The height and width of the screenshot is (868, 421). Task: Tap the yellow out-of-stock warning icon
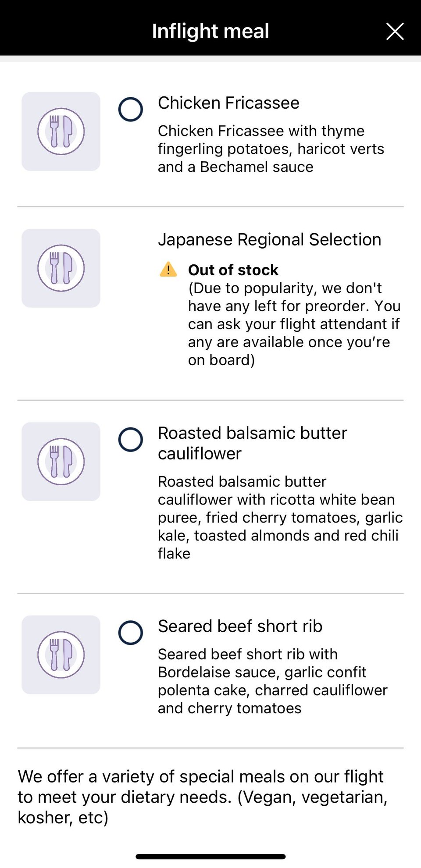pos(168,270)
